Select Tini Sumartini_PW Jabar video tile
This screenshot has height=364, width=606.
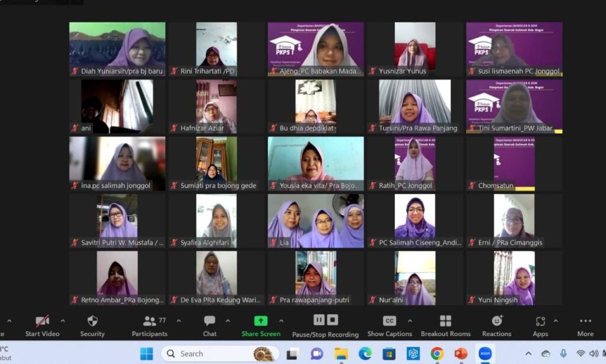pyautogui.click(x=514, y=106)
